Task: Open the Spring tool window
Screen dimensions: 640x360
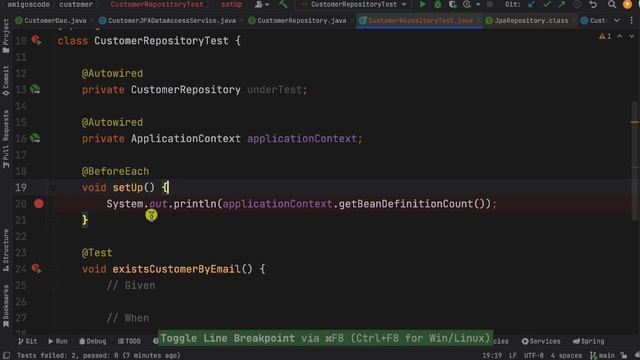Action: (x=588, y=341)
